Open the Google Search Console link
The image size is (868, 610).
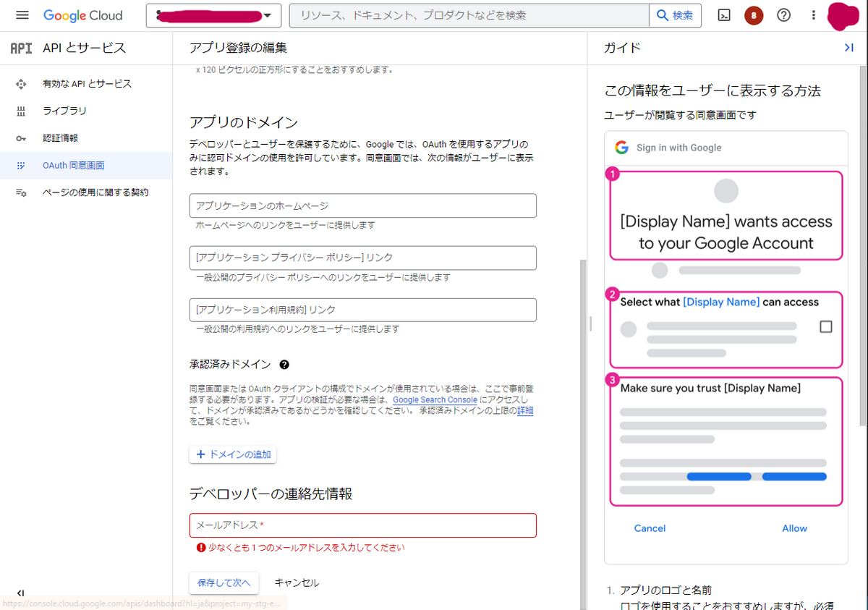(x=435, y=399)
